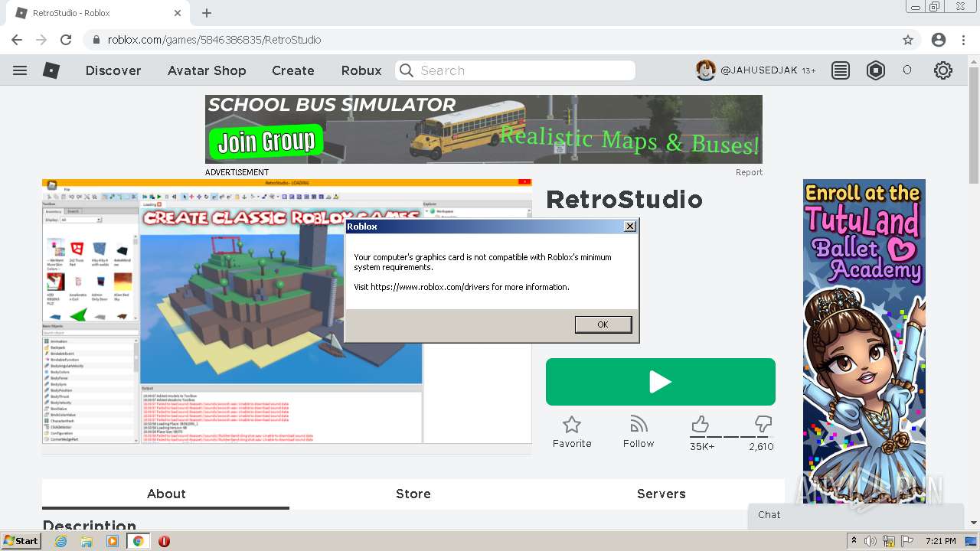Open Create in navigation
The height and width of the screenshot is (551, 980).
tap(293, 70)
